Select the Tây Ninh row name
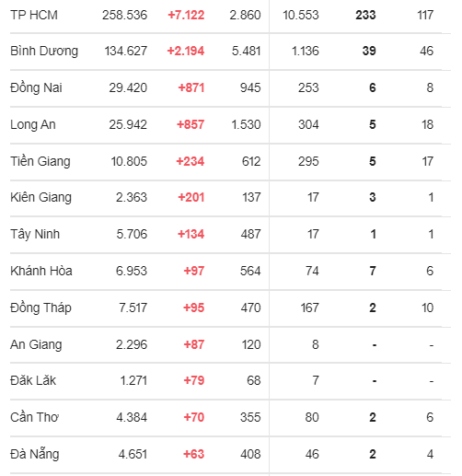462x476 pixels. (x=35, y=234)
